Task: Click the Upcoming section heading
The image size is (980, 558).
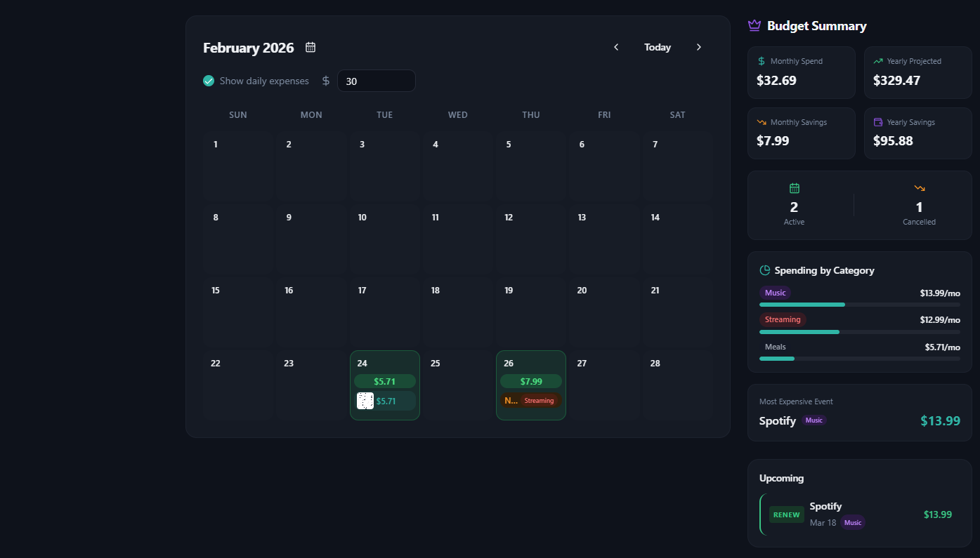Action: tap(782, 478)
